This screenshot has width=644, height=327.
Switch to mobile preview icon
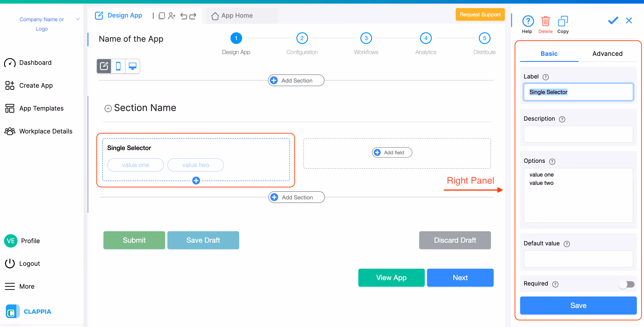pyautogui.click(x=118, y=66)
